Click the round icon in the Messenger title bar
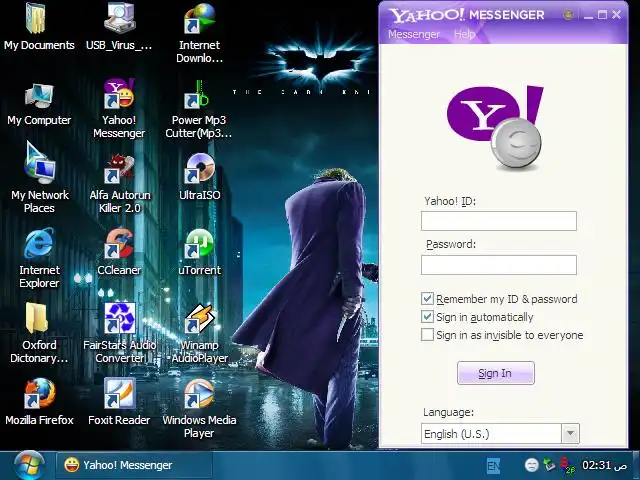 point(568,15)
